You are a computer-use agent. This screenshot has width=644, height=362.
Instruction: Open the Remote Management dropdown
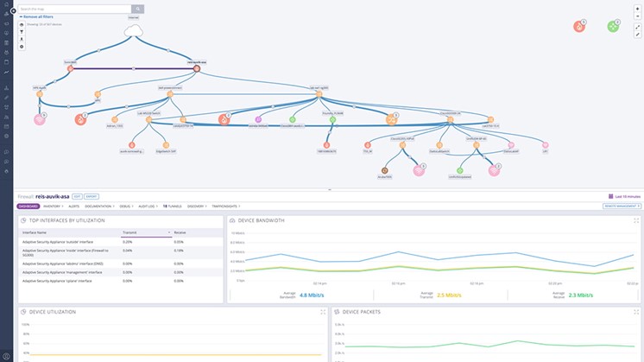click(x=620, y=206)
